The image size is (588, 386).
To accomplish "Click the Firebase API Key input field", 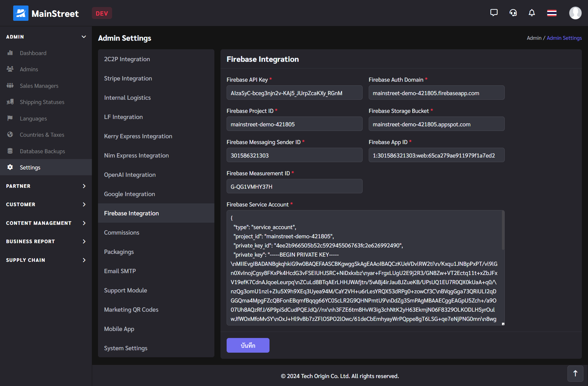I will click(295, 93).
